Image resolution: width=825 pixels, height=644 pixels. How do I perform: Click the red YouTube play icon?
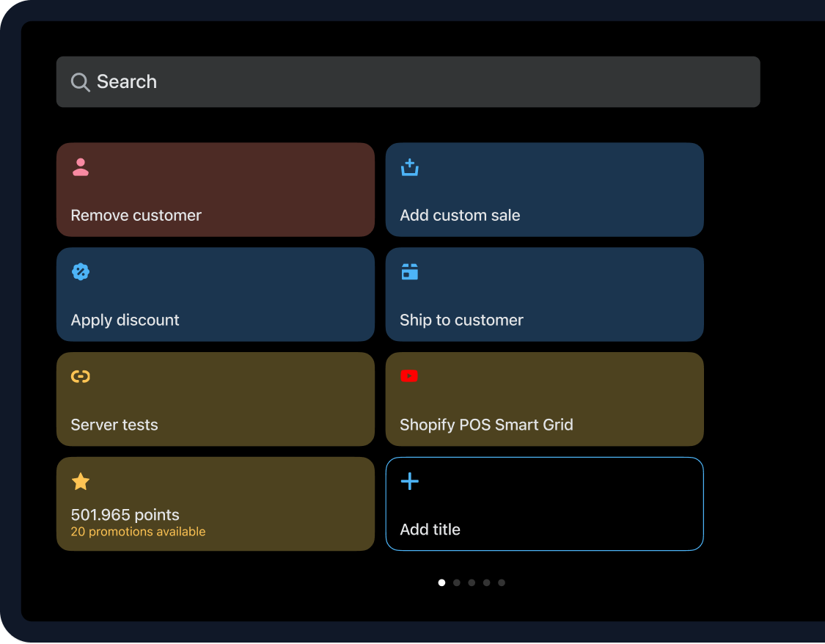[409, 376]
